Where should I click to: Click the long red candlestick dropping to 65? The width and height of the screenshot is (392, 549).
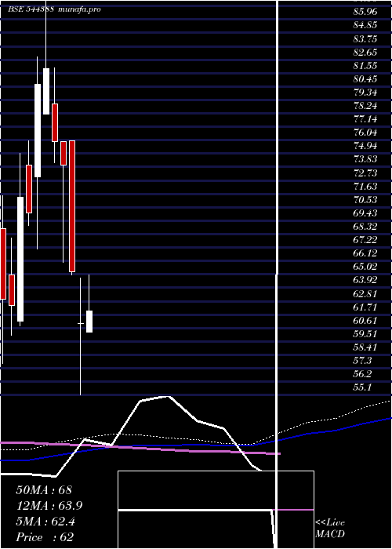pyautogui.click(x=72, y=205)
